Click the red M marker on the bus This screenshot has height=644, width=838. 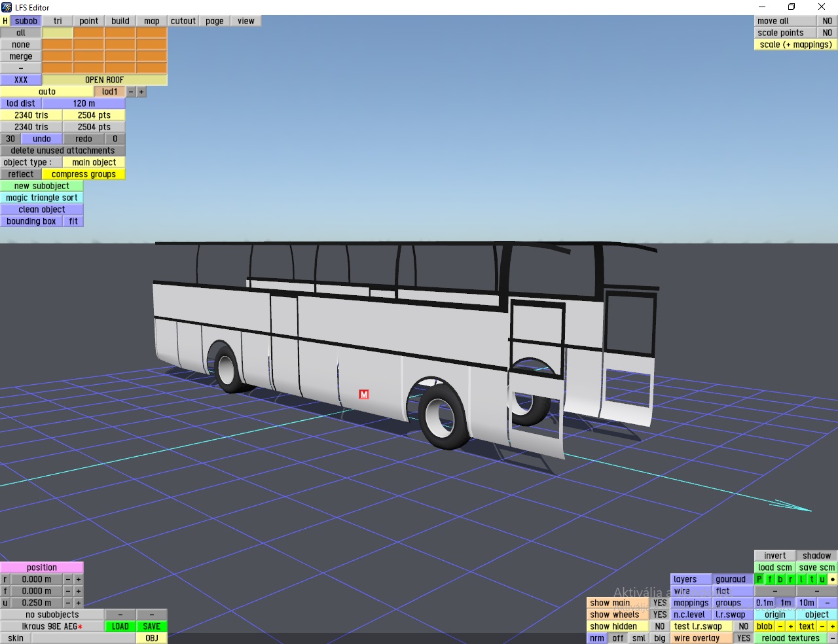[364, 394]
